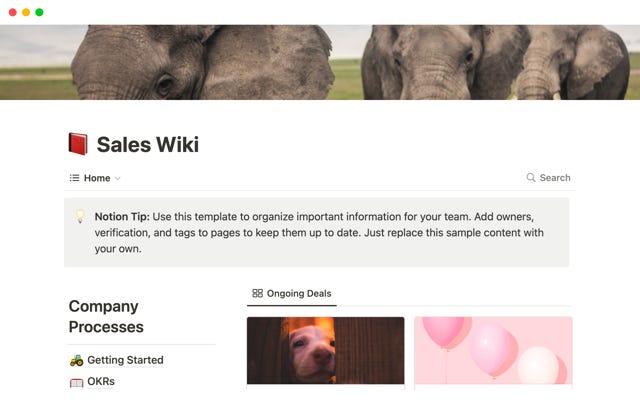This screenshot has width=640, height=400.
Task: Click the lightbulb tip icon
Action: pyautogui.click(x=80, y=216)
